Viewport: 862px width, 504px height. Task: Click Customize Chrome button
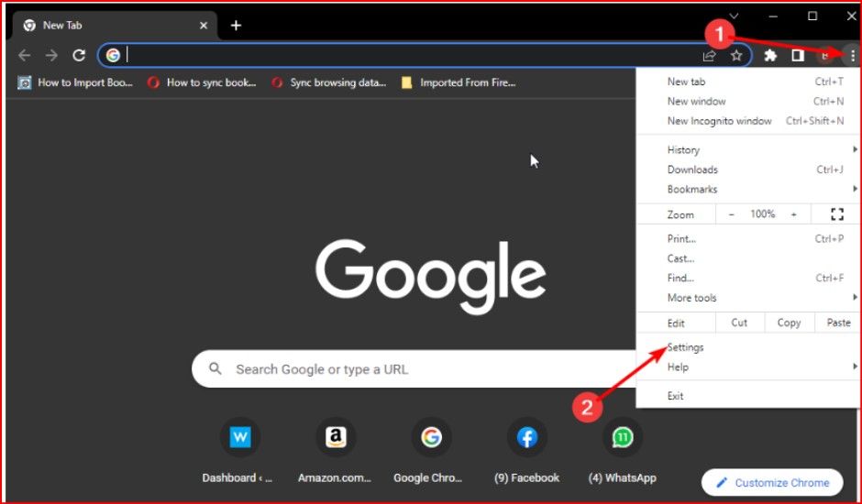tap(772, 483)
